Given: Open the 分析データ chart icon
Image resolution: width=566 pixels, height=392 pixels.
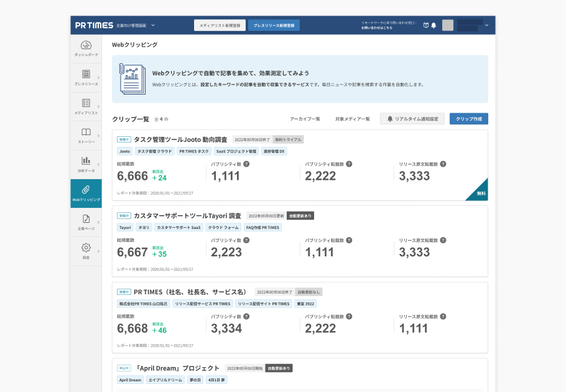Looking at the screenshot, I should point(86,161).
